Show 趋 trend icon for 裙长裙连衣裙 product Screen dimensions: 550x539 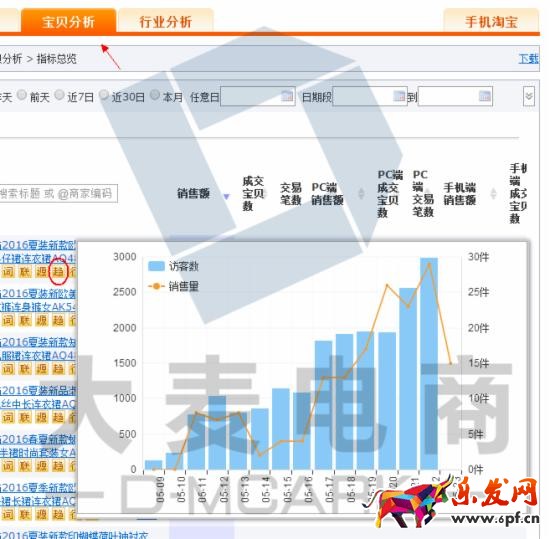pos(58,514)
